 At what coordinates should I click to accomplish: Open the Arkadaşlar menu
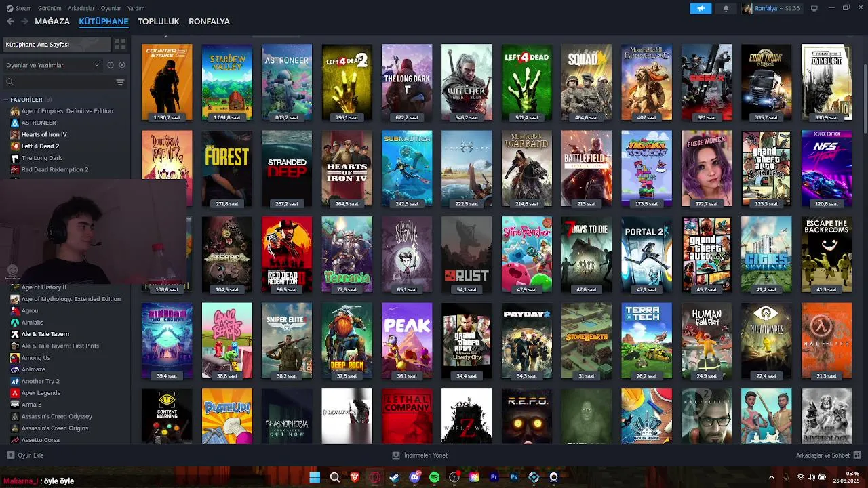tap(81, 8)
